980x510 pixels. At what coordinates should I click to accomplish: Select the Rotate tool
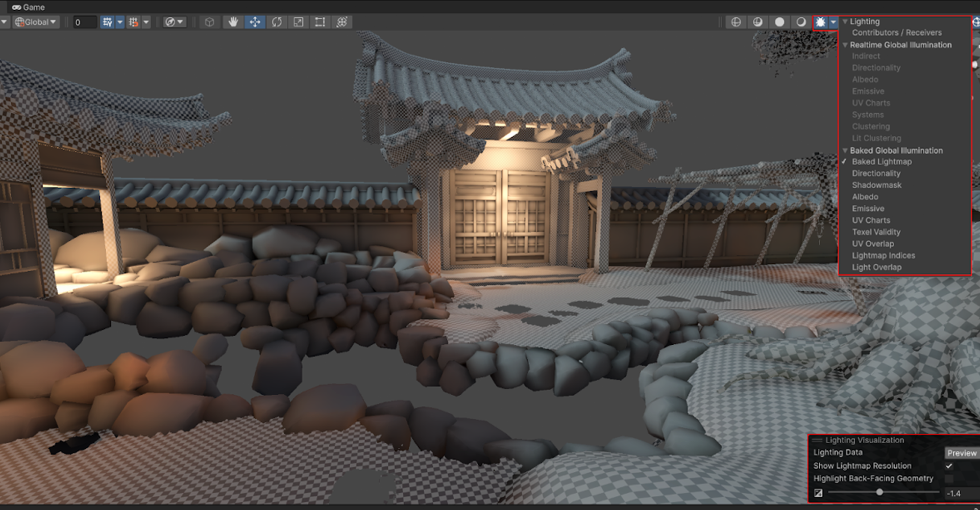(x=277, y=22)
